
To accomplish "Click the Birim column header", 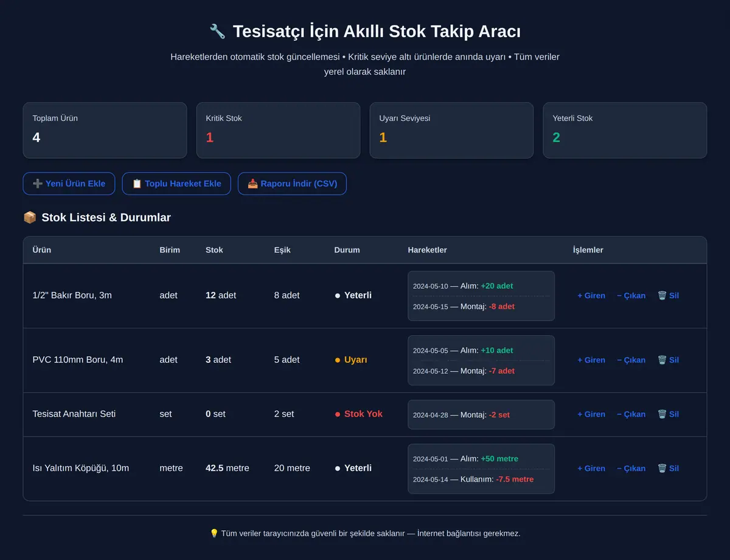I will click(x=170, y=250).
